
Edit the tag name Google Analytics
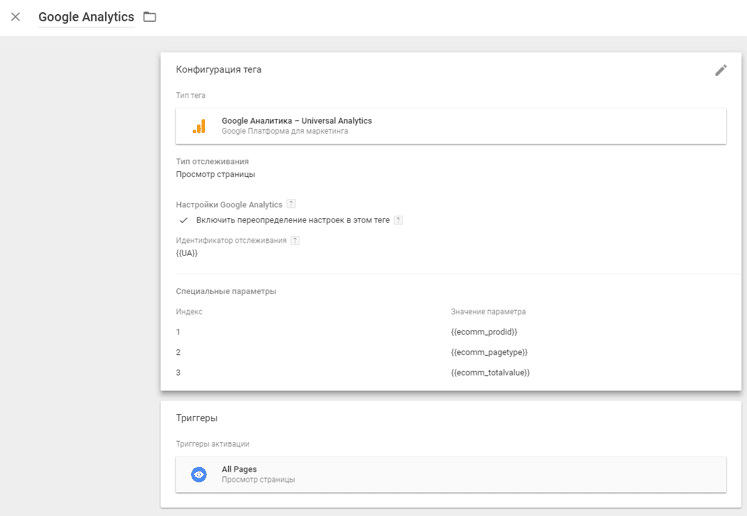(x=86, y=17)
